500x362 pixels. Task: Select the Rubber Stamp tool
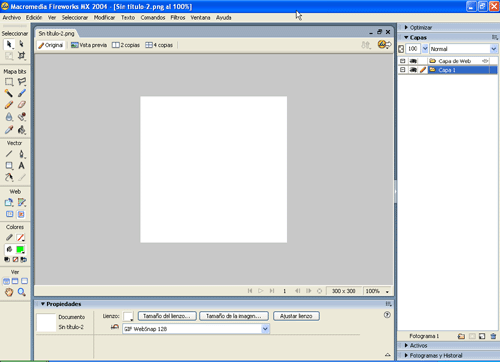click(x=22, y=117)
